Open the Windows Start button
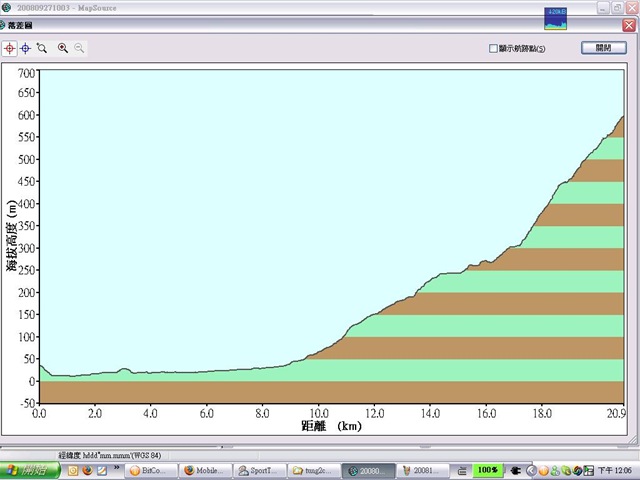This screenshot has height=480, width=640. [x=29, y=471]
